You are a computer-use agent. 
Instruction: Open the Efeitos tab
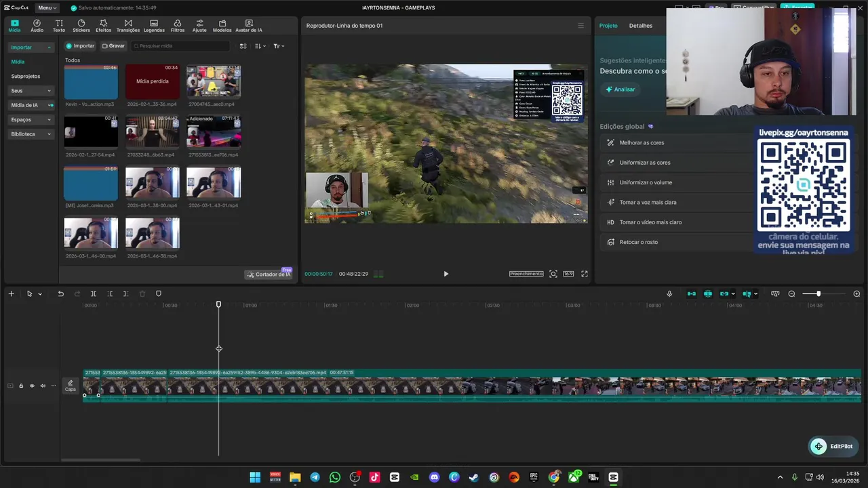(104, 26)
